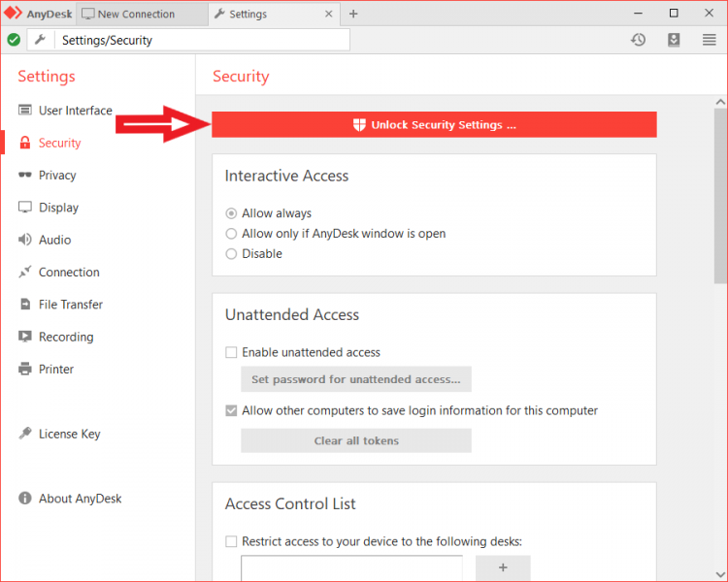Enable unattended access checkbox
Screen dimensions: 728x582
[231, 352]
